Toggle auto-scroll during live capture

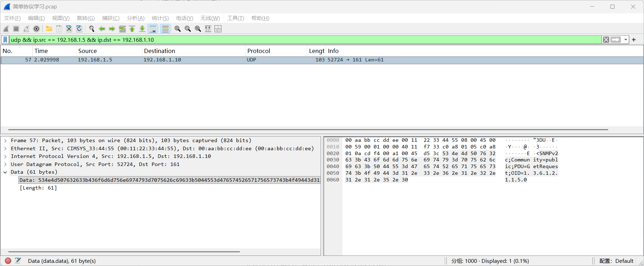point(153,29)
